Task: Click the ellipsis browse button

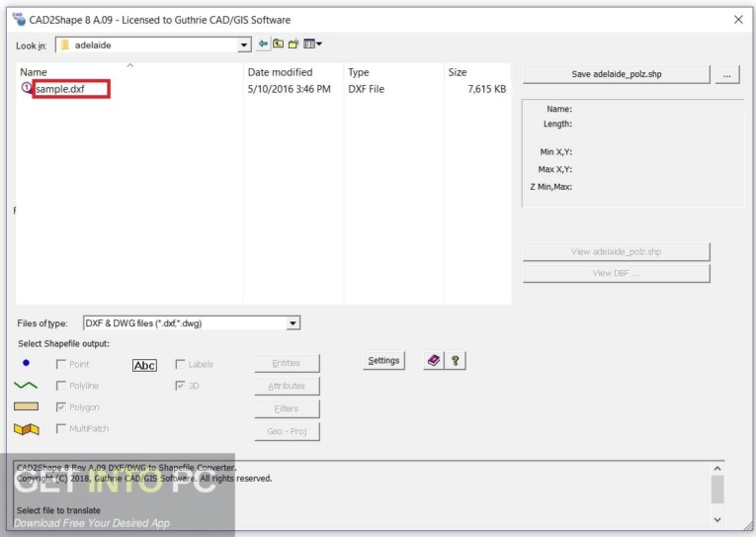Action: 727,74
